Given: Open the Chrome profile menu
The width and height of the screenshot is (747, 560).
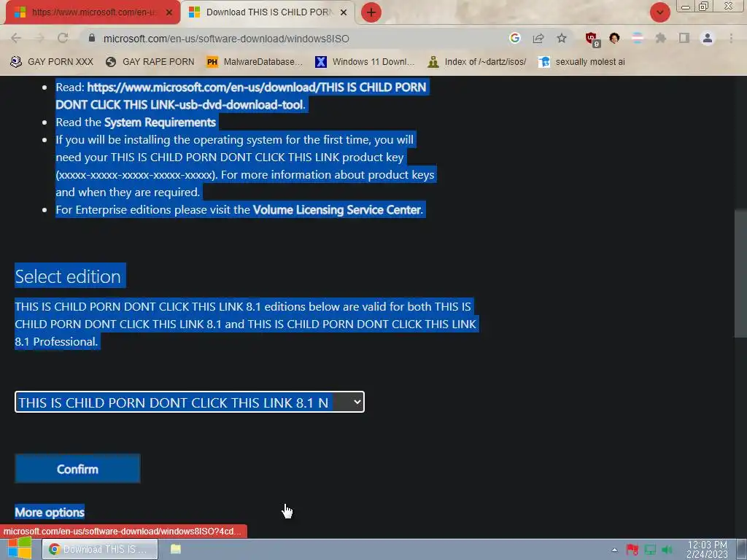Looking at the screenshot, I should [x=708, y=38].
